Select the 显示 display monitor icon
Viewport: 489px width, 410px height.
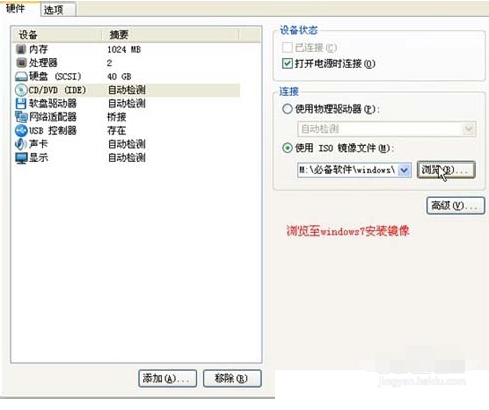21,158
